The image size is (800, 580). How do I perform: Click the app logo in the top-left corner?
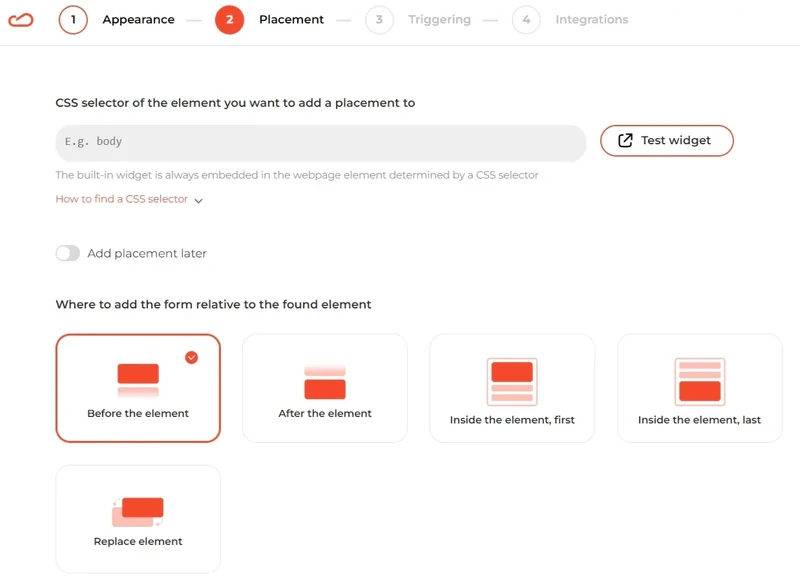(x=22, y=19)
